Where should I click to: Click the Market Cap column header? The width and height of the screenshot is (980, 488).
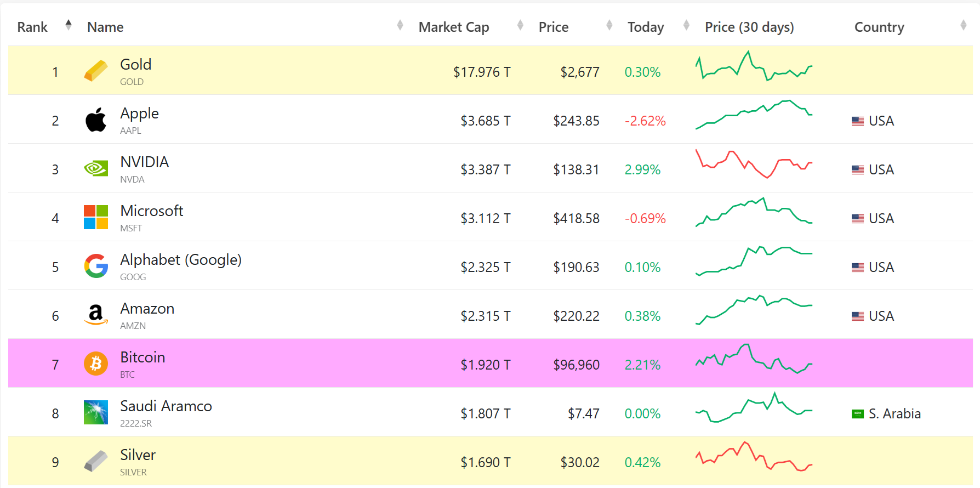(454, 27)
